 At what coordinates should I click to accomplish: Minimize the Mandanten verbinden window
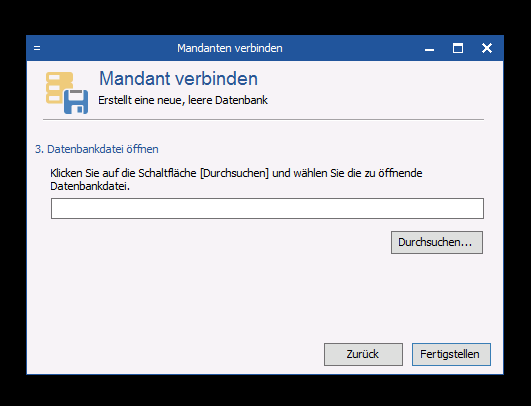pyautogui.click(x=429, y=48)
